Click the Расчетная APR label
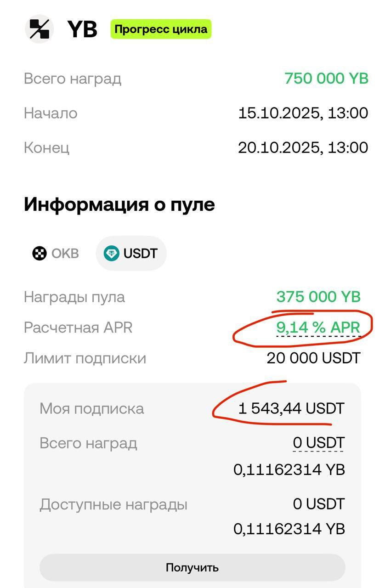The image size is (385, 588). [x=78, y=328]
